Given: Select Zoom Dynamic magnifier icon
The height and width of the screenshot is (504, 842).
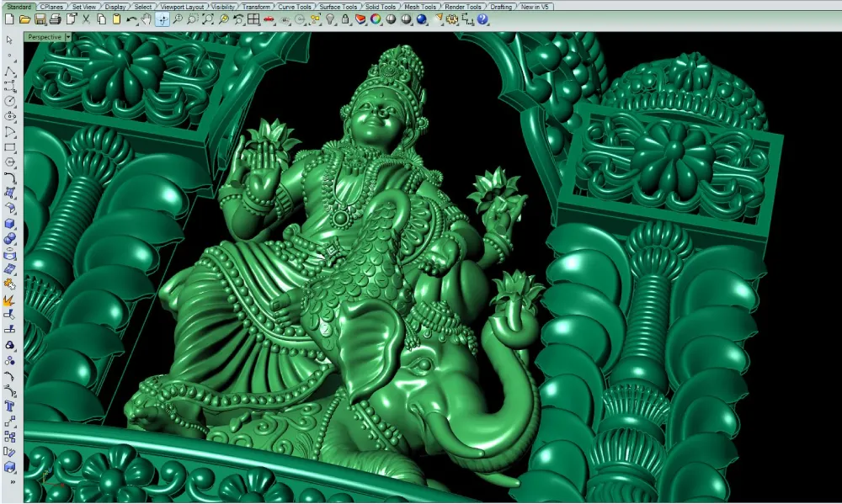Looking at the screenshot, I should click(x=177, y=19).
